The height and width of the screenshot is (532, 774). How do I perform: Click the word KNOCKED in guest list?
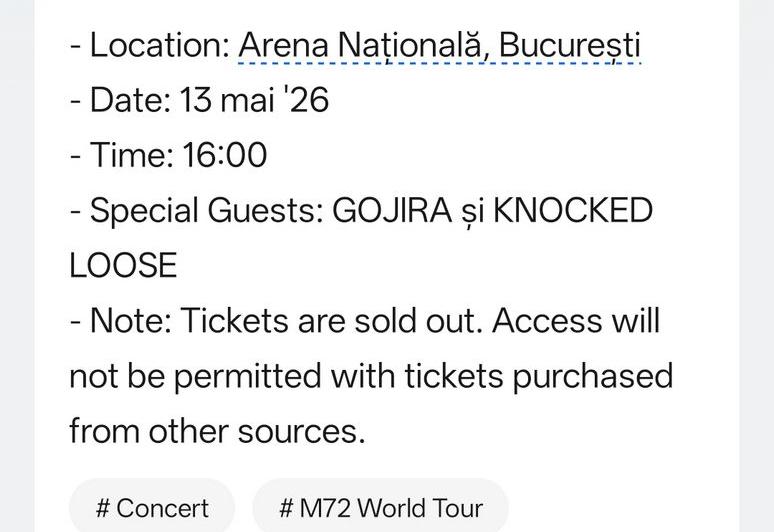point(573,210)
